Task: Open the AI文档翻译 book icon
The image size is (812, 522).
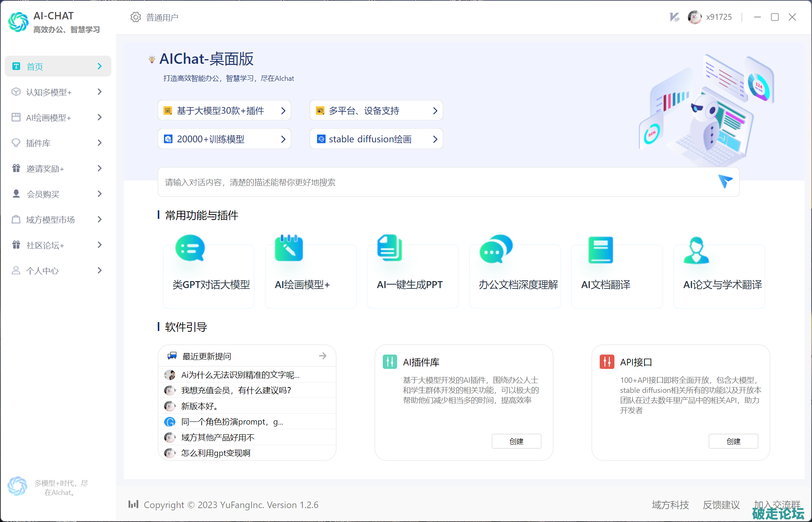Action: click(x=600, y=250)
